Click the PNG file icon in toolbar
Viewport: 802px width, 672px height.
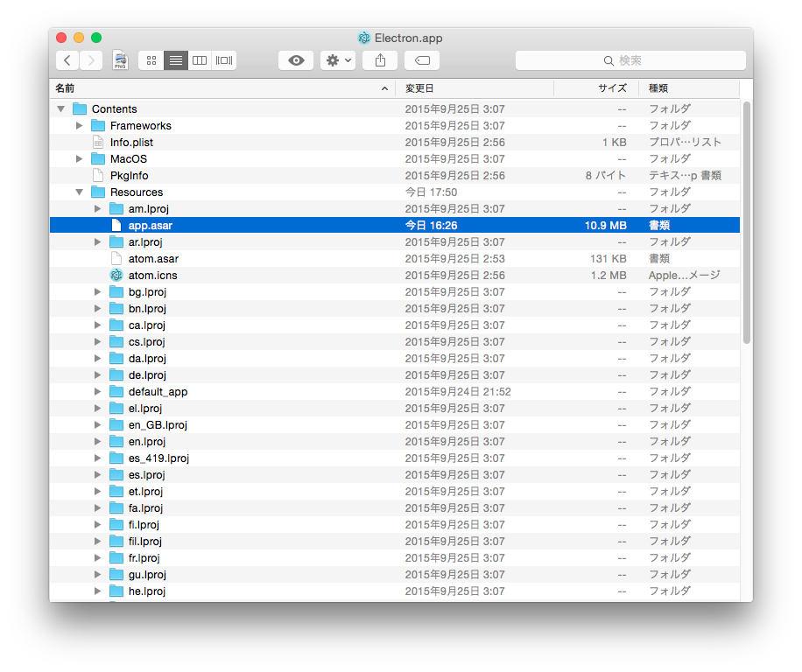point(120,60)
